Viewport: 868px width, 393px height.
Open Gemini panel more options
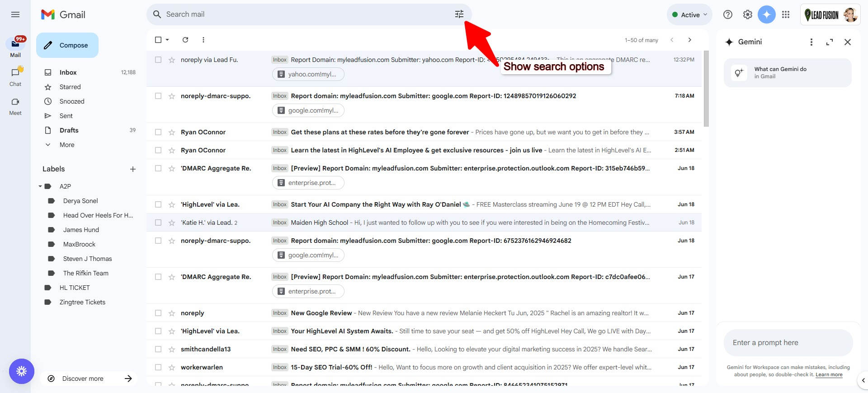[x=811, y=42]
